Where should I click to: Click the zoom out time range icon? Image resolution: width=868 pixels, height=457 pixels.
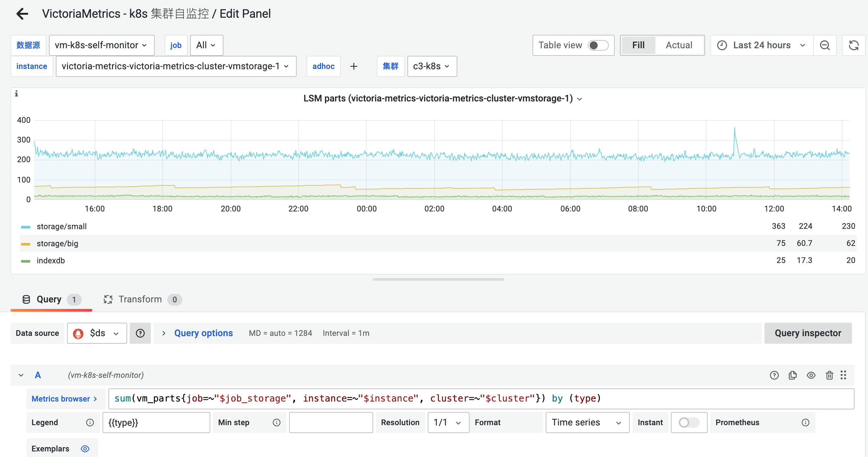coord(825,45)
